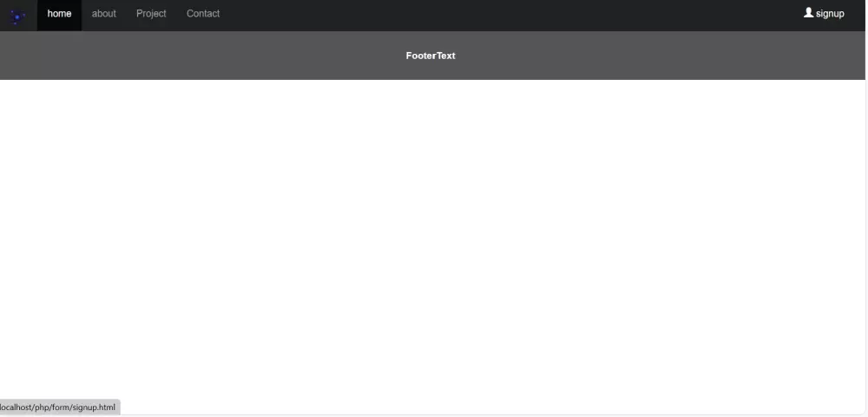Click the user silhouette icon beside signup
The width and height of the screenshot is (868, 417).
[808, 13]
